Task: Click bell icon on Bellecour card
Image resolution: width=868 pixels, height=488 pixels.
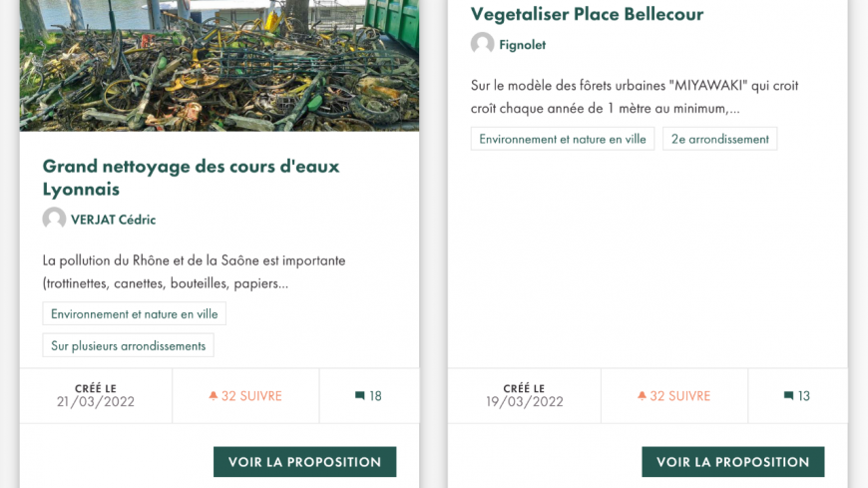Action: coord(642,396)
